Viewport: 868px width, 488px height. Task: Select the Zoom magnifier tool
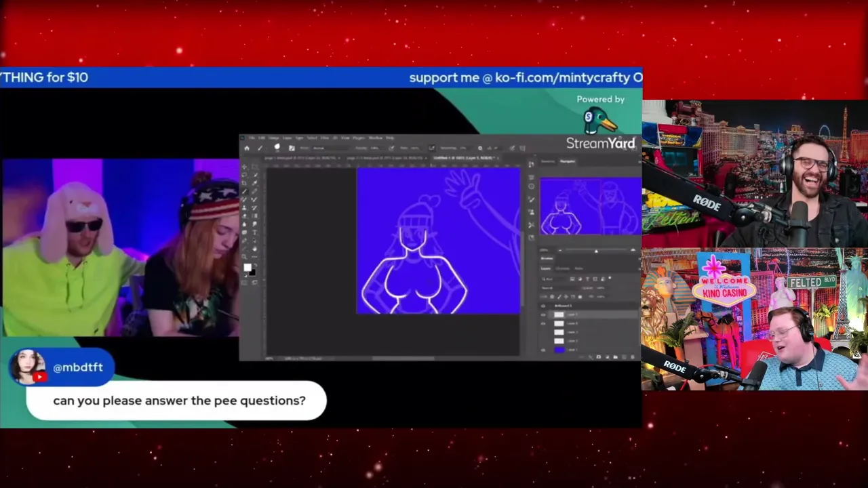244,256
